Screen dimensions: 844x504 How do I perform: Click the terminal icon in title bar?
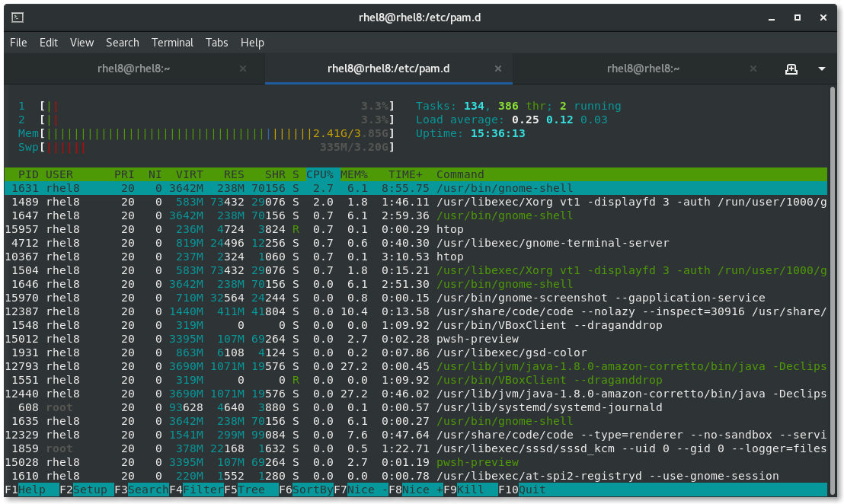click(18, 18)
